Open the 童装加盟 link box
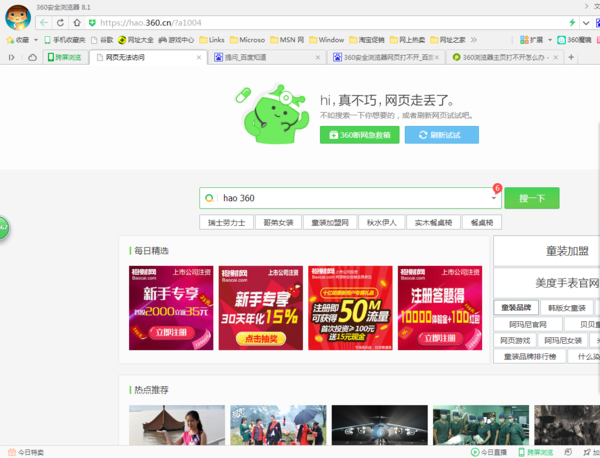The height and width of the screenshot is (458, 600). click(547, 251)
